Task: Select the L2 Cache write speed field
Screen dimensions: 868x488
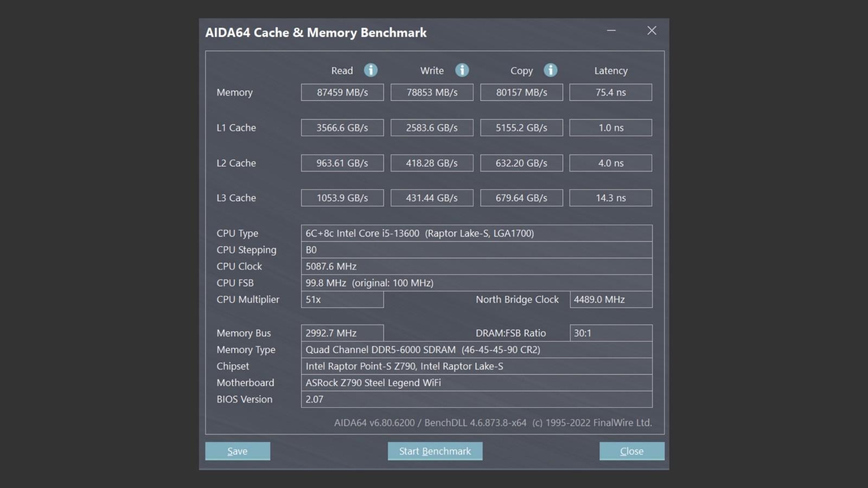Action: pyautogui.click(x=432, y=163)
